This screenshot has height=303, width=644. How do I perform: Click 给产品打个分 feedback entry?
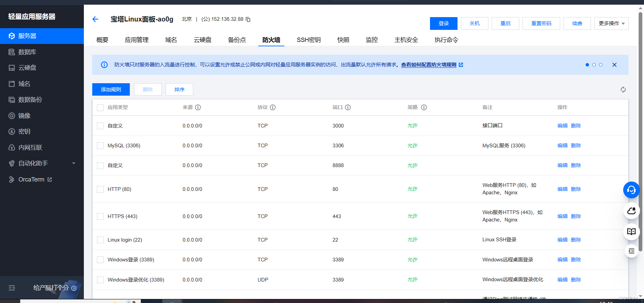point(55,288)
